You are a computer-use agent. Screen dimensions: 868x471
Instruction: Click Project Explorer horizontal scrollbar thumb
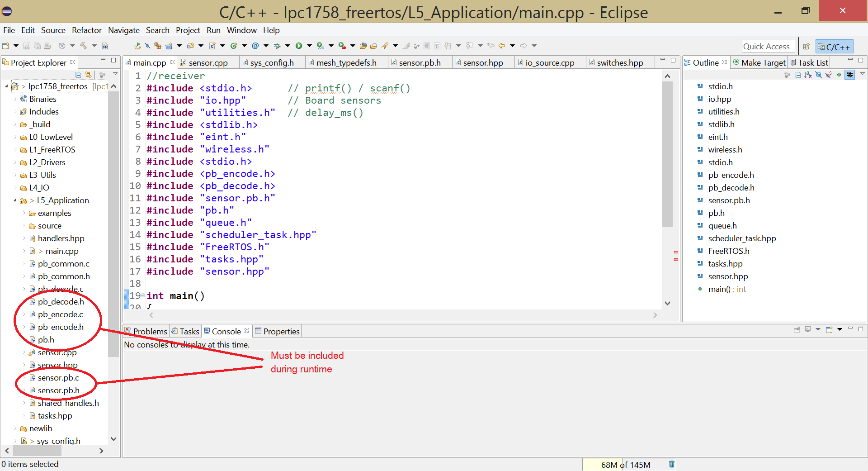coord(37,451)
